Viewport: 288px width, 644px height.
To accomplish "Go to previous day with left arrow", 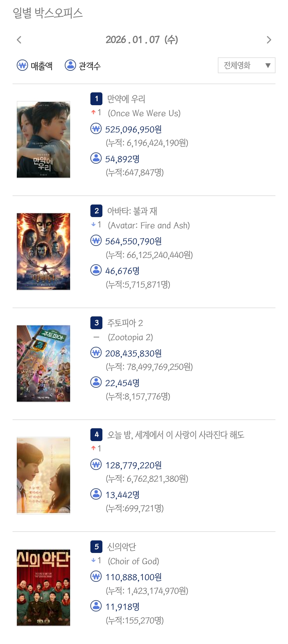I will click(x=19, y=40).
